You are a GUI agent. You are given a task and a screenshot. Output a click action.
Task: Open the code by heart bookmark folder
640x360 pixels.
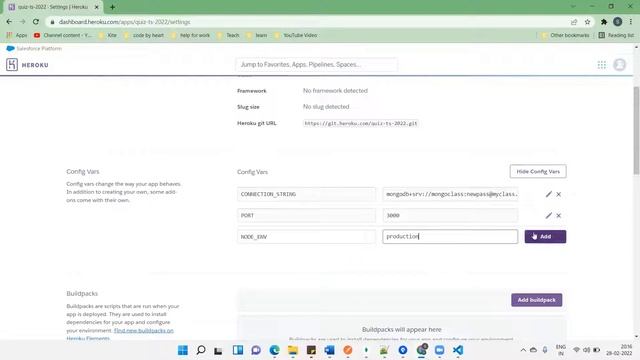[x=144, y=36]
